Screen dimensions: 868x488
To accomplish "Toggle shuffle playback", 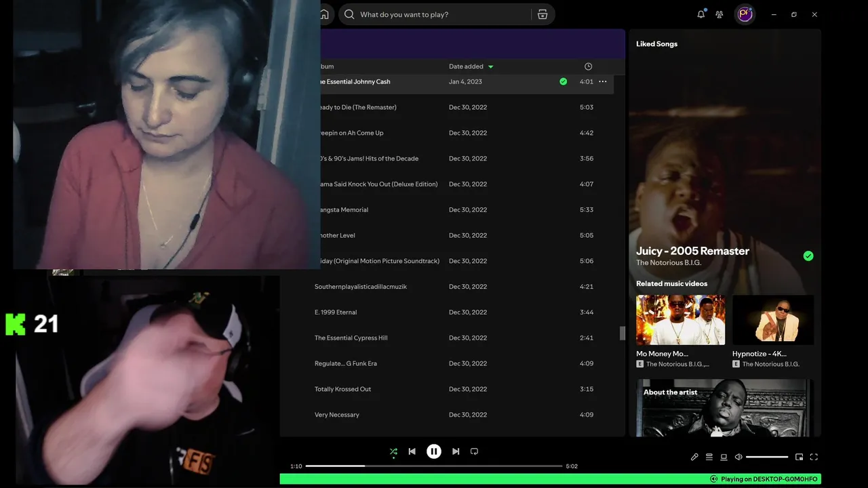I will (x=393, y=451).
